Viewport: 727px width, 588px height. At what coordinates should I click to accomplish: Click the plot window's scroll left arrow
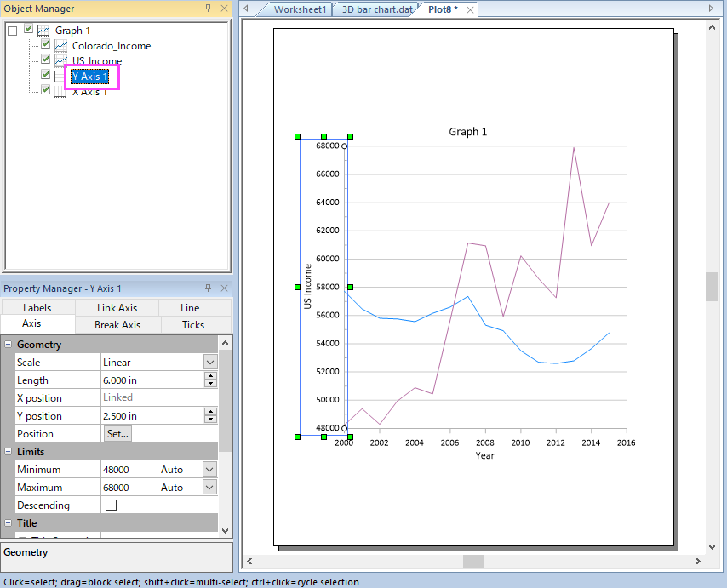pyautogui.click(x=249, y=561)
